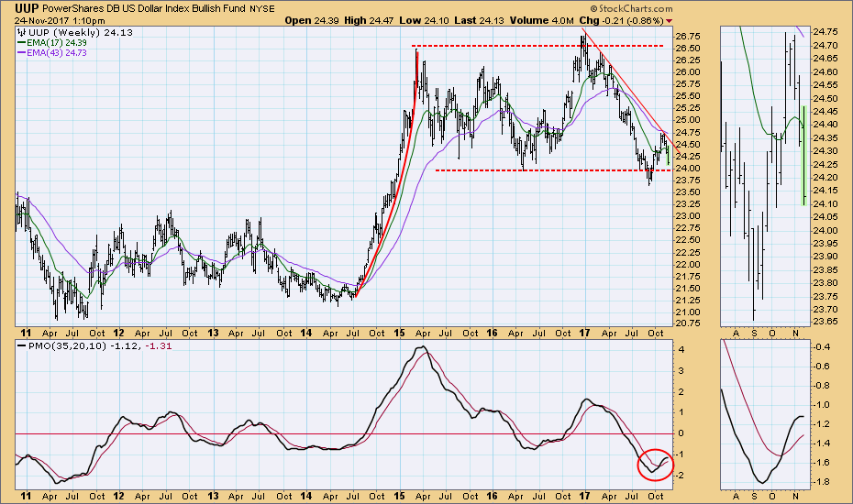Click the 23.65 label on zoomed price axis
The image size is (853, 504).
pos(826,323)
